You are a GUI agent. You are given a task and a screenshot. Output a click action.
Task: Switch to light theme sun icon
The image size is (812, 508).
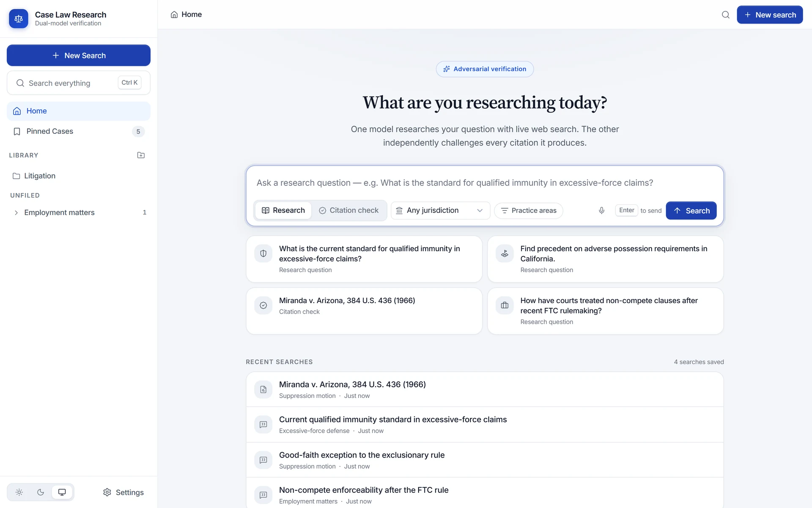[x=19, y=492]
